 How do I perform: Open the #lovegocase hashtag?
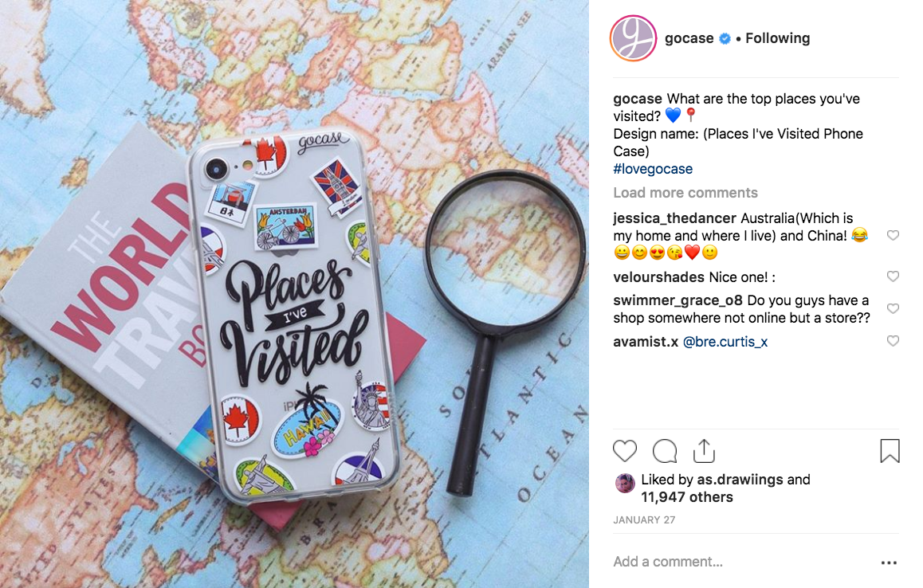coord(653,169)
